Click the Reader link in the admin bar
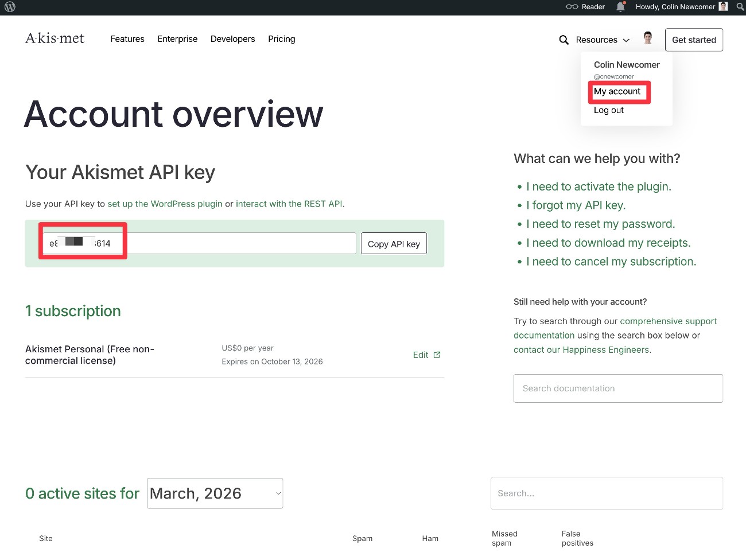Image resolution: width=746 pixels, height=560 pixels. click(x=593, y=7)
